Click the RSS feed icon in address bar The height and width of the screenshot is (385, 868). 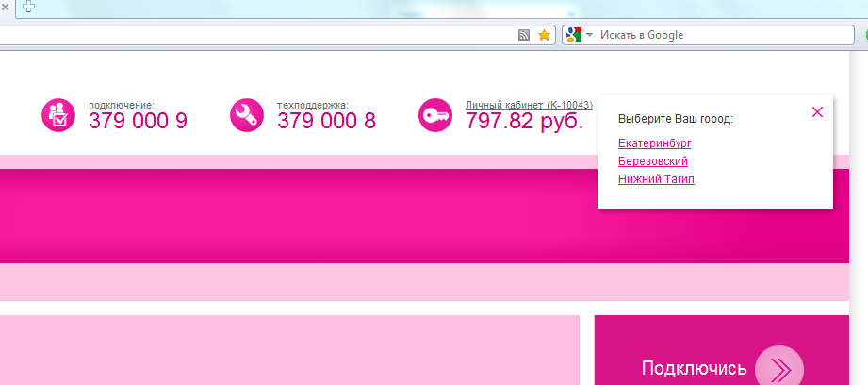coord(524,35)
